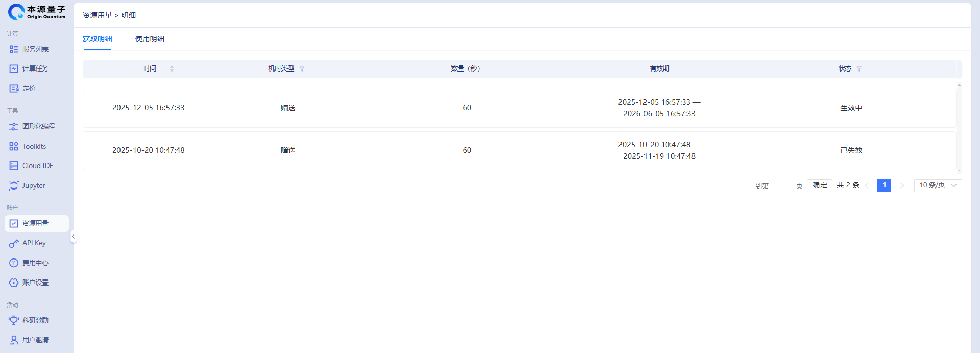The image size is (980, 353).
Task: Click the API Key icon
Action: pos(14,244)
